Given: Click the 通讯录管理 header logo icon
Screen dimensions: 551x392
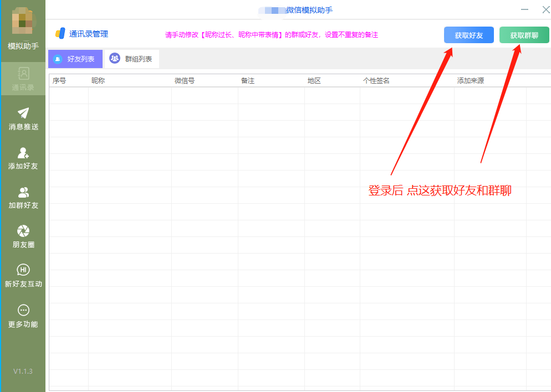Looking at the screenshot, I should pos(60,34).
